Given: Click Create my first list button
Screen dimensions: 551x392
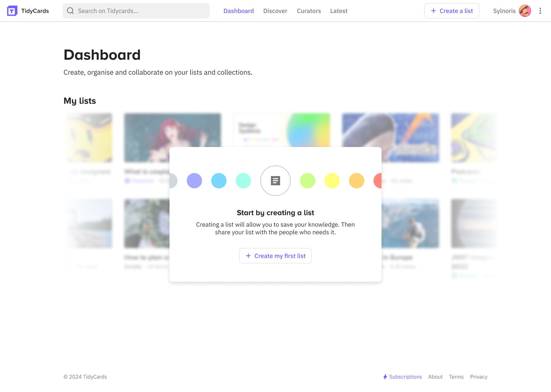Looking at the screenshot, I should (x=275, y=256).
